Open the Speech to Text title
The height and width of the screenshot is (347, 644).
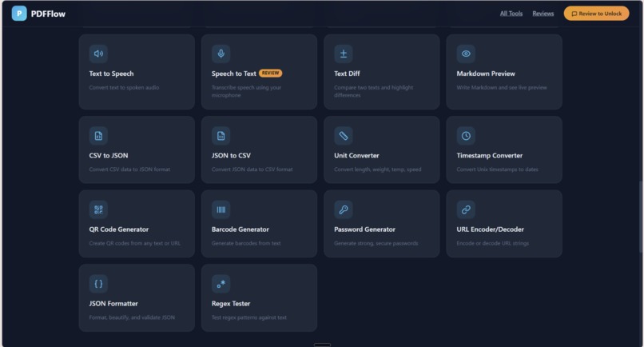[x=233, y=74]
